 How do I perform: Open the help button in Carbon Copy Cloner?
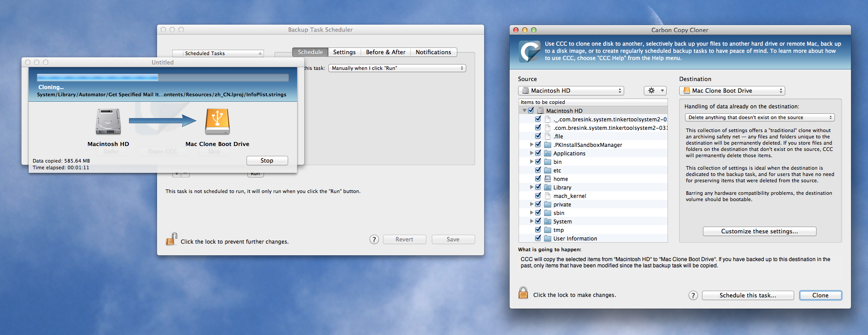click(x=693, y=296)
